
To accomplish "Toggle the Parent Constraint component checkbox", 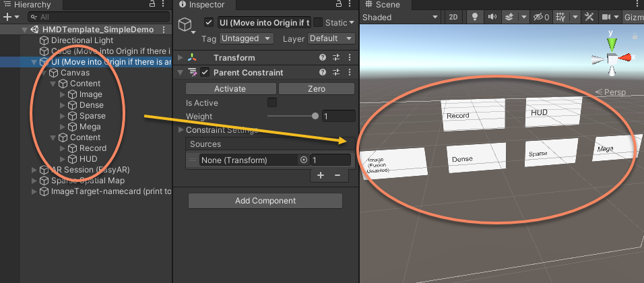I will point(205,73).
